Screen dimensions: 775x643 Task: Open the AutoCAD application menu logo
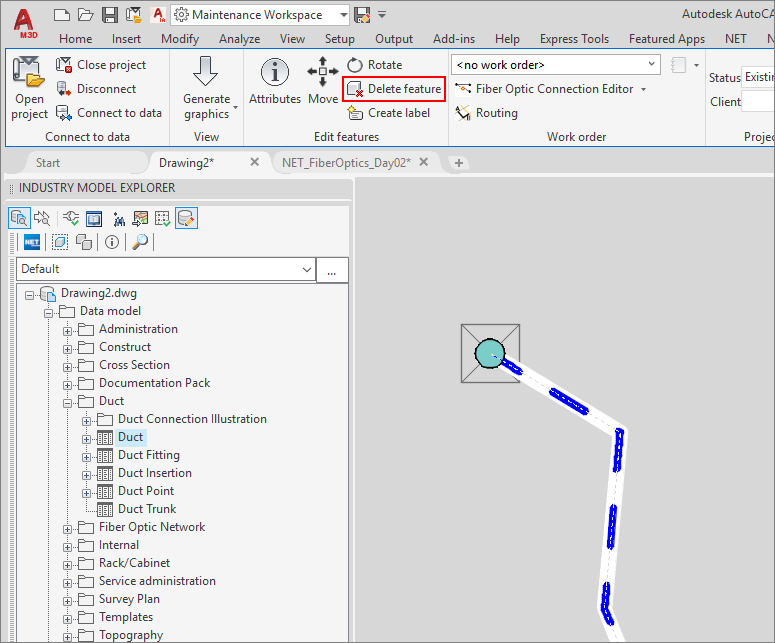pyautogui.click(x=24, y=23)
